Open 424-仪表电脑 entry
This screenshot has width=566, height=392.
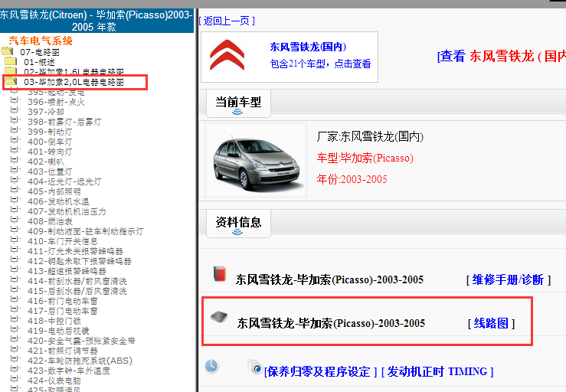coord(54,381)
